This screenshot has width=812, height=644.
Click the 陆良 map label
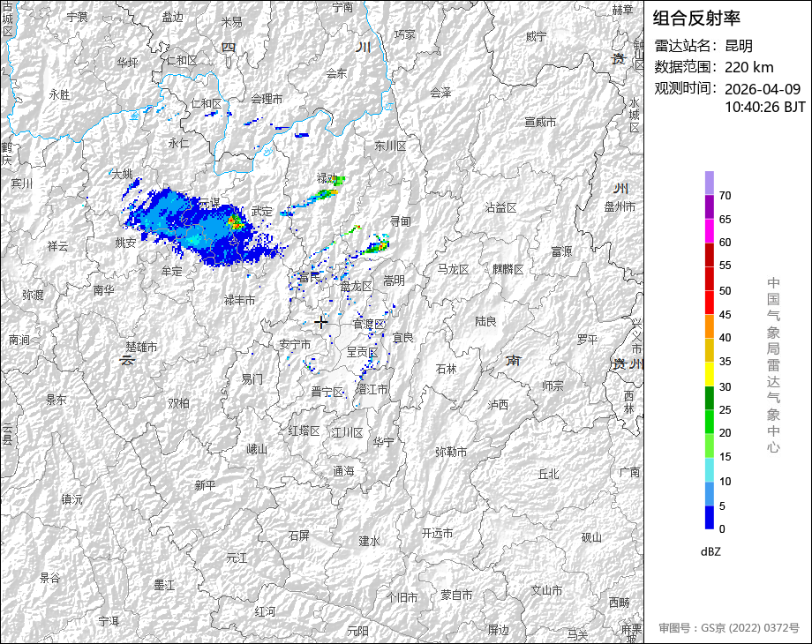pos(485,322)
